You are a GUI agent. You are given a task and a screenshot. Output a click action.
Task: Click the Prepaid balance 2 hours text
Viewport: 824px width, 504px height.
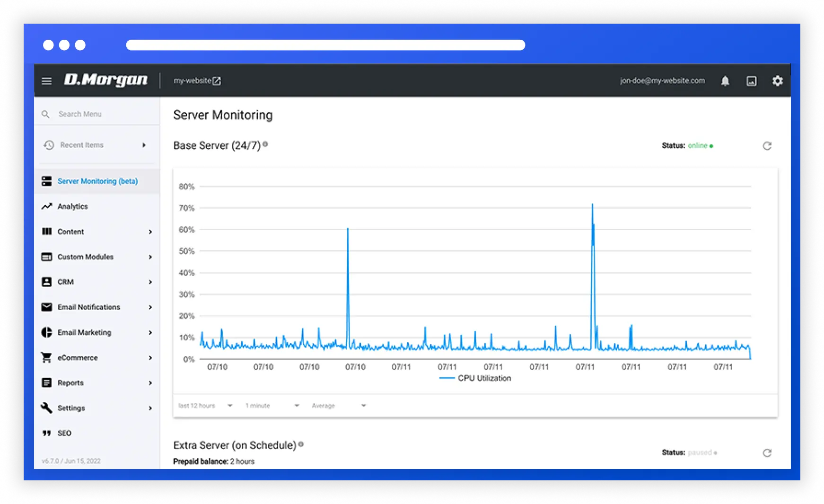[214, 461]
